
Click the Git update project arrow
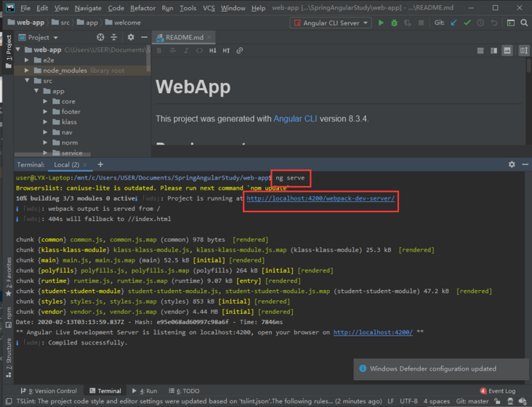point(454,23)
